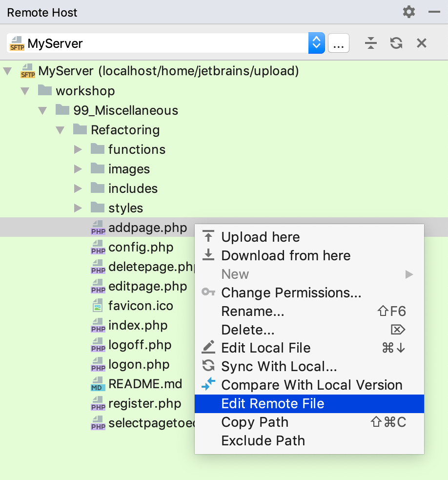Choose Rename... in context menu
This screenshot has height=480, width=448.
click(x=309, y=311)
